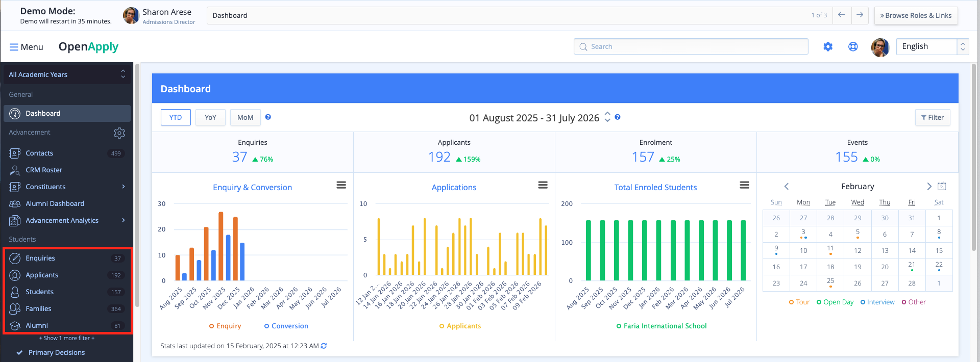The height and width of the screenshot is (362, 980).
Task: Toggle Open Day events legend filter
Action: point(835,302)
